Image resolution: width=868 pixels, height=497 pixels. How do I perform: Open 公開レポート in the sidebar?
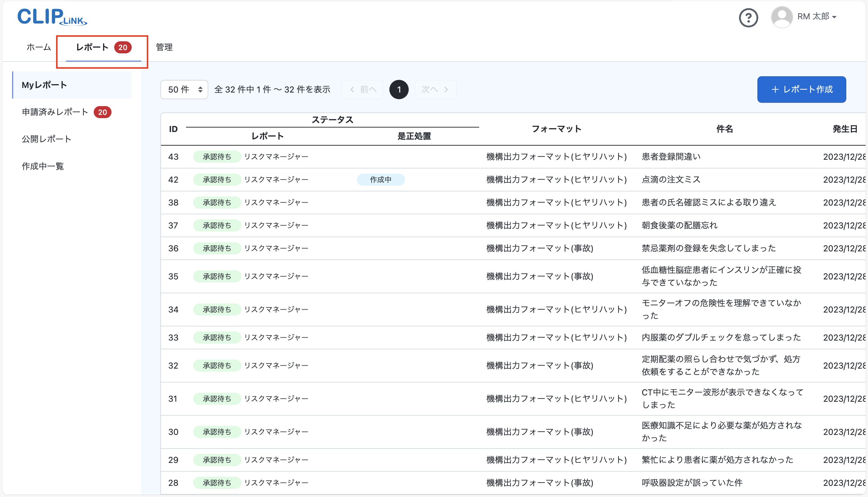click(46, 139)
